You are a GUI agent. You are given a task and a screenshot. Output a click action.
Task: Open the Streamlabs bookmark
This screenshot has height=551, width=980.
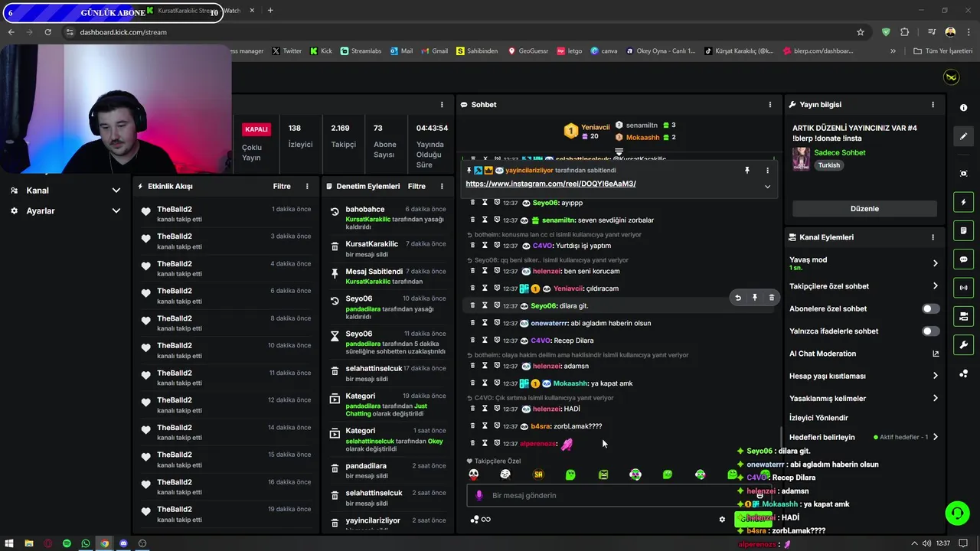pyautogui.click(x=361, y=51)
